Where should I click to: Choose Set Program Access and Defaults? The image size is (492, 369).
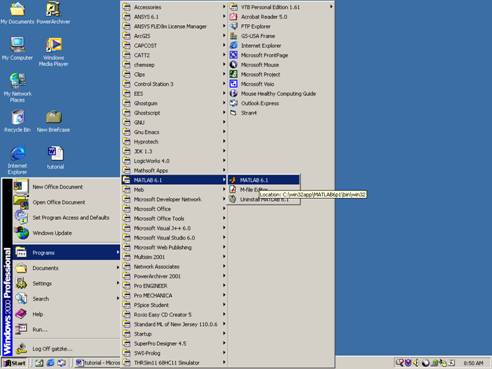(x=67, y=218)
